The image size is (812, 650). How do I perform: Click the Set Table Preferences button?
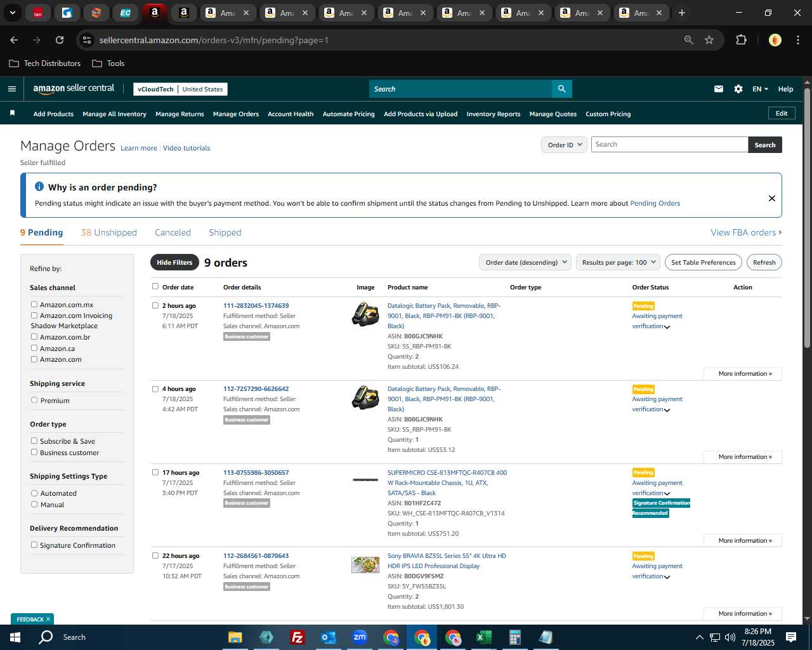(x=704, y=262)
